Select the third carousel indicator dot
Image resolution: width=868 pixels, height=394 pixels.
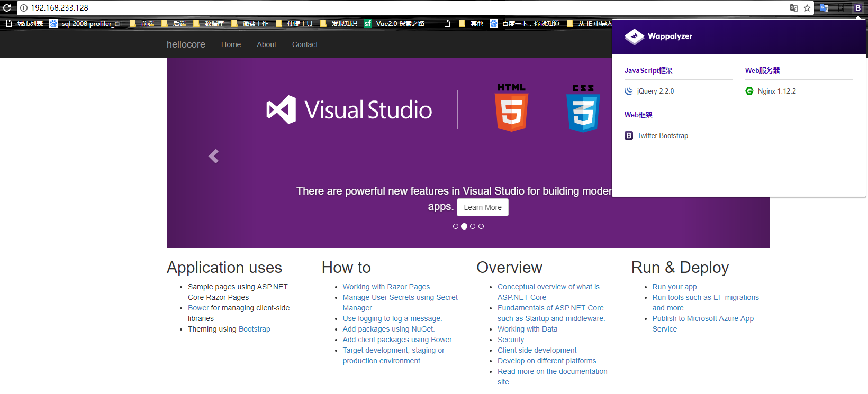tap(473, 226)
